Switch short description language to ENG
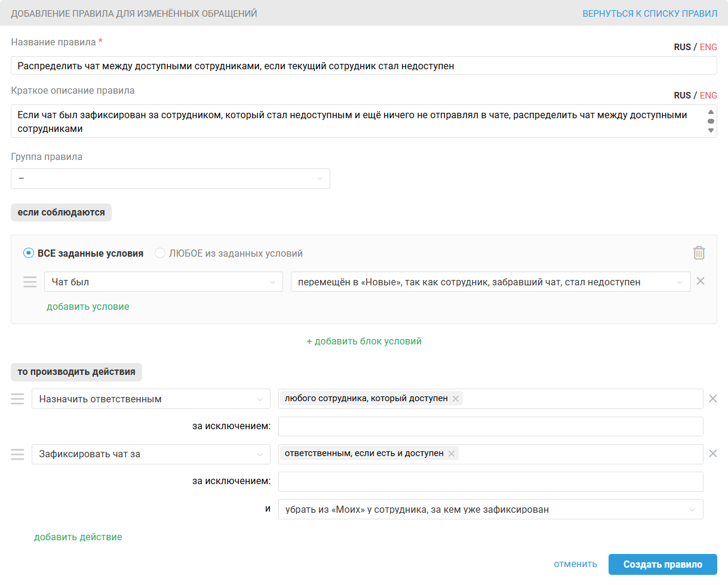 click(708, 96)
